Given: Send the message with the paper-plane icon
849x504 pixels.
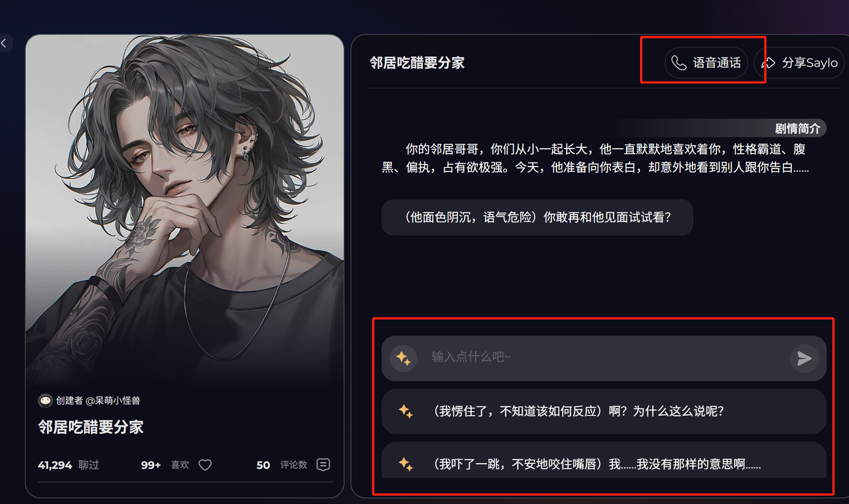Looking at the screenshot, I should tap(804, 359).
